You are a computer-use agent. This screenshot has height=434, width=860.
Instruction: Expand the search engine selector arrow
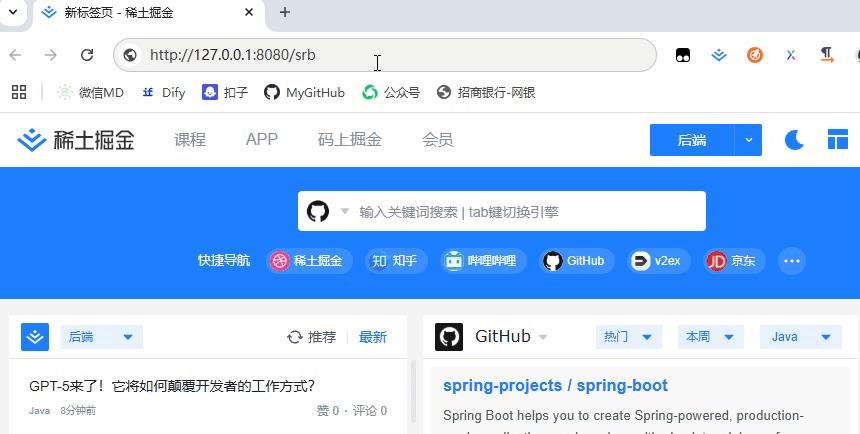[344, 211]
